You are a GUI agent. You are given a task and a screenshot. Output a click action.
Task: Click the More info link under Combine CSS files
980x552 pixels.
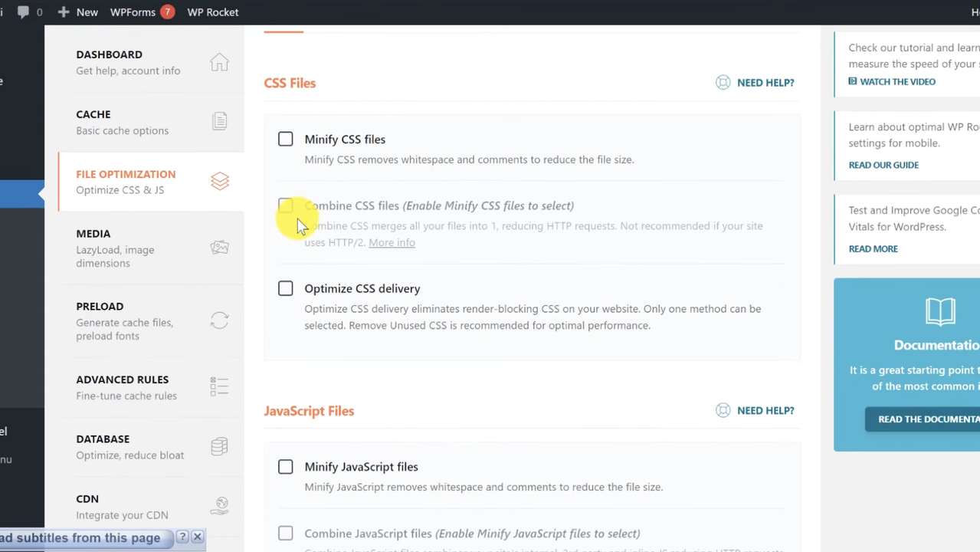[x=392, y=242]
